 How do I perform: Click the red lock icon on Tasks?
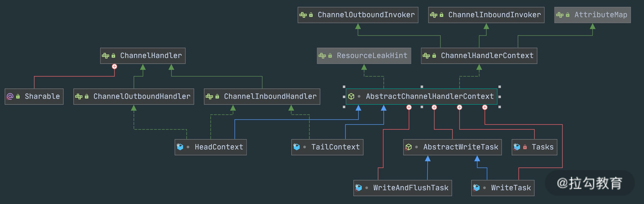[x=525, y=147]
